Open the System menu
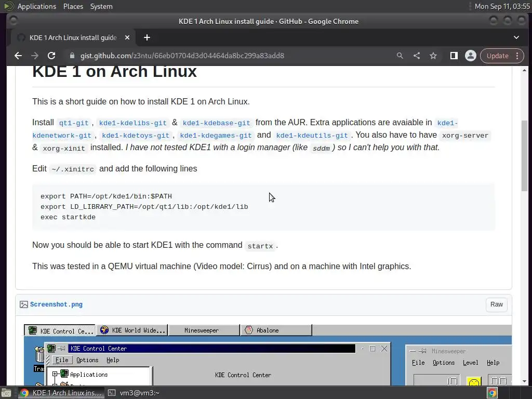 tap(101, 6)
